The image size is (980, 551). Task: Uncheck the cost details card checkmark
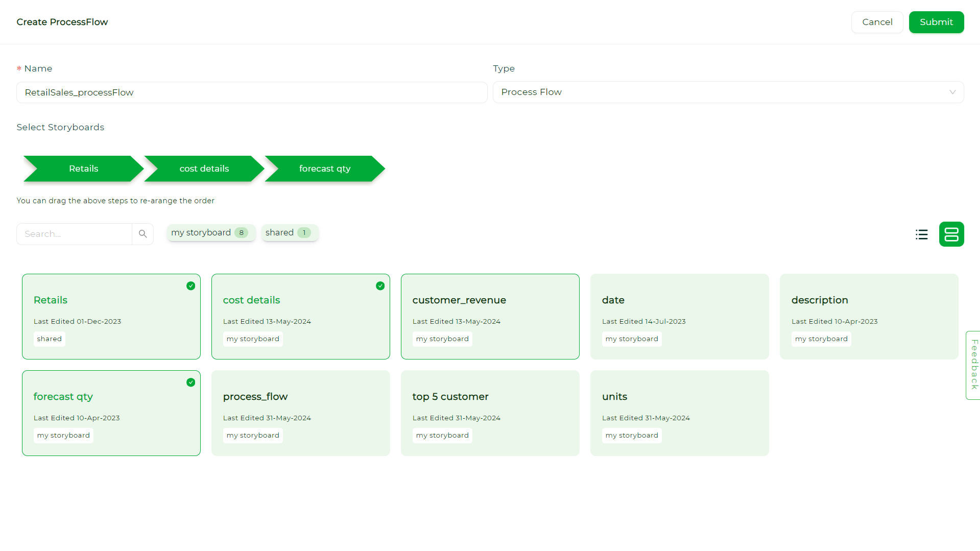pyautogui.click(x=380, y=286)
